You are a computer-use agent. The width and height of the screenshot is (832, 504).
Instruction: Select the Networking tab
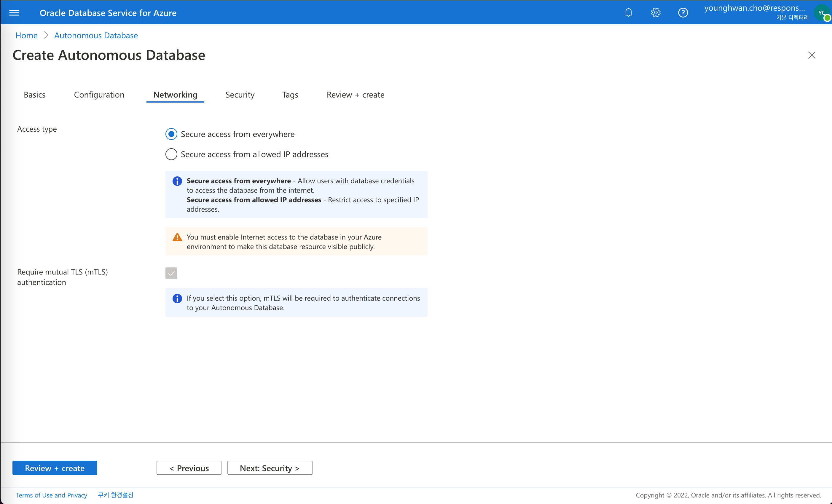(x=175, y=95)
